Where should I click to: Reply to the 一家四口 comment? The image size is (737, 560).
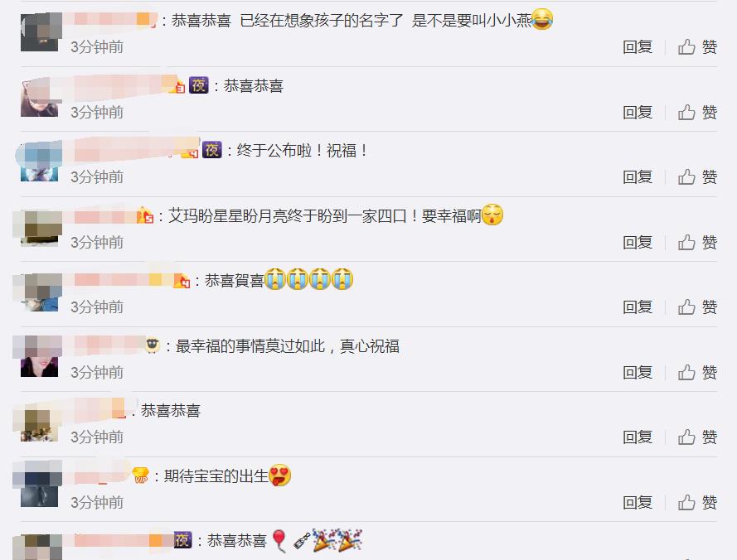point(638,243)
